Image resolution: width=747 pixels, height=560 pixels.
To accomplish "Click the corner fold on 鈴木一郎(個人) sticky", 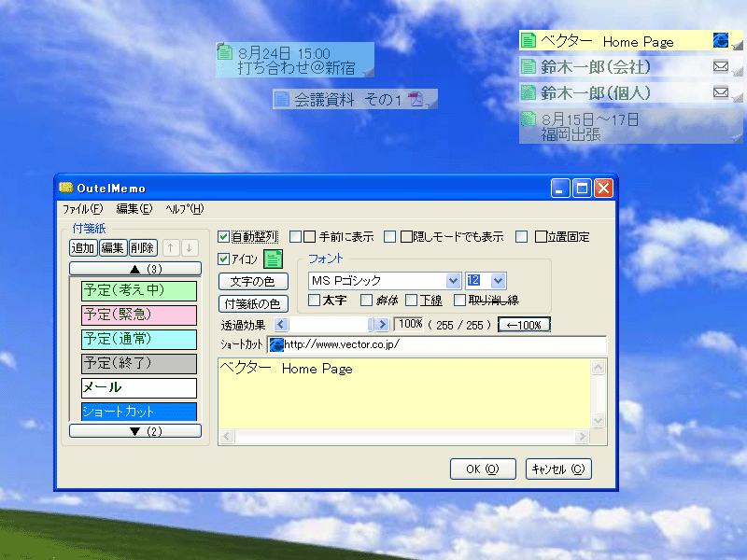I will pyautogui.click(x=737, y=97).
